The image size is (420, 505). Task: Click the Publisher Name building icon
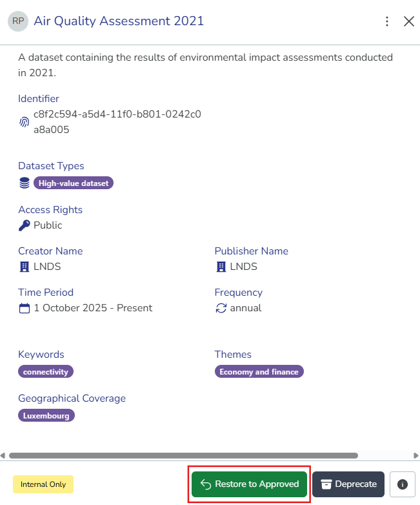(221, 267)
